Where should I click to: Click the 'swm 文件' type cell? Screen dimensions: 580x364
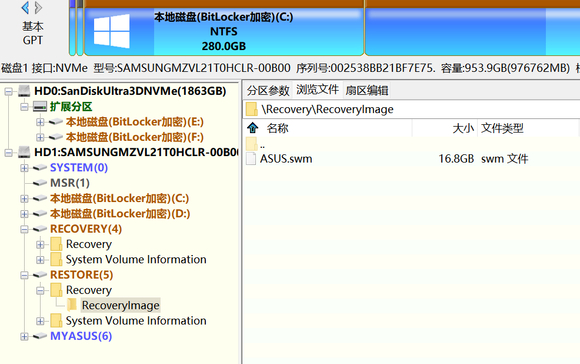click(x=505, y=159)
